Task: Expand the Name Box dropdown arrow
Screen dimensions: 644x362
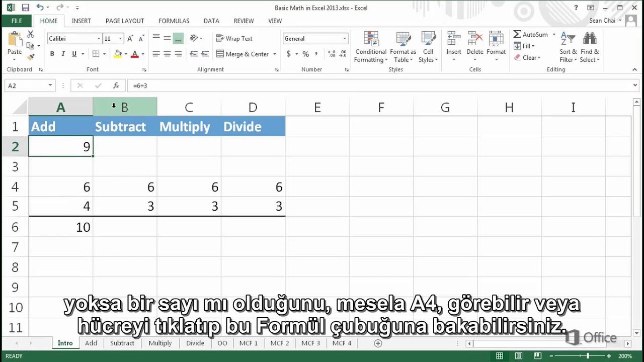Action: 50,85
